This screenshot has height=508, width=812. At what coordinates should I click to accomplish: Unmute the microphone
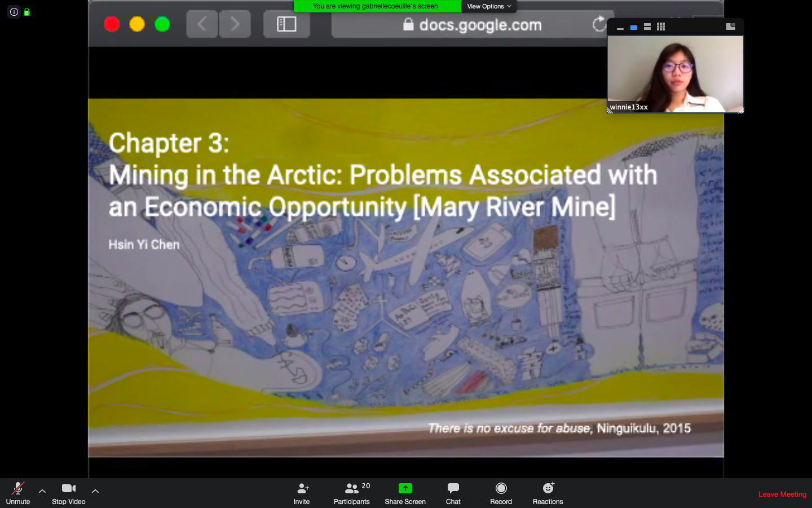click(x=18, y=493)
